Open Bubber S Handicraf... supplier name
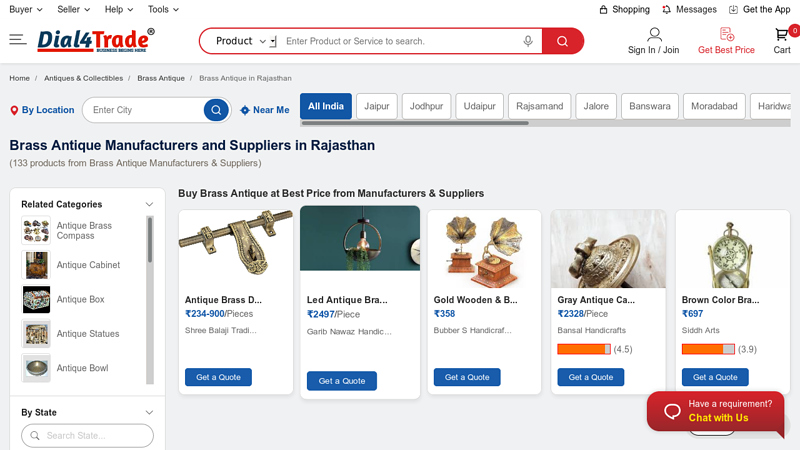This screenshot has width=800, height=450. 472,330
